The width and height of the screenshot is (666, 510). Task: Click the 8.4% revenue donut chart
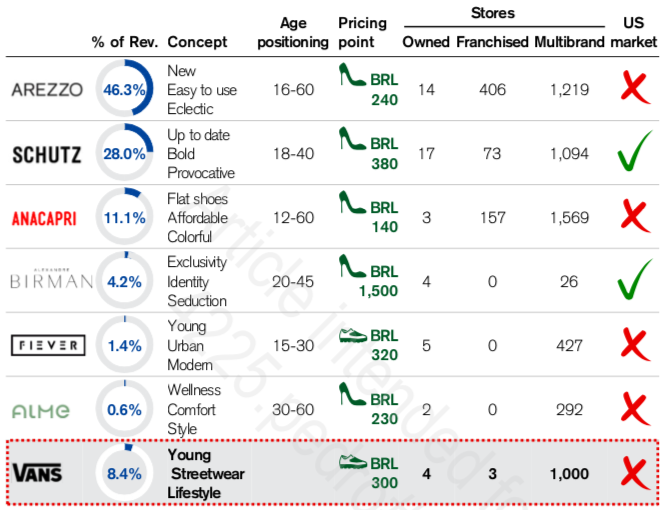pyautogui.click(x=124, y=473)
